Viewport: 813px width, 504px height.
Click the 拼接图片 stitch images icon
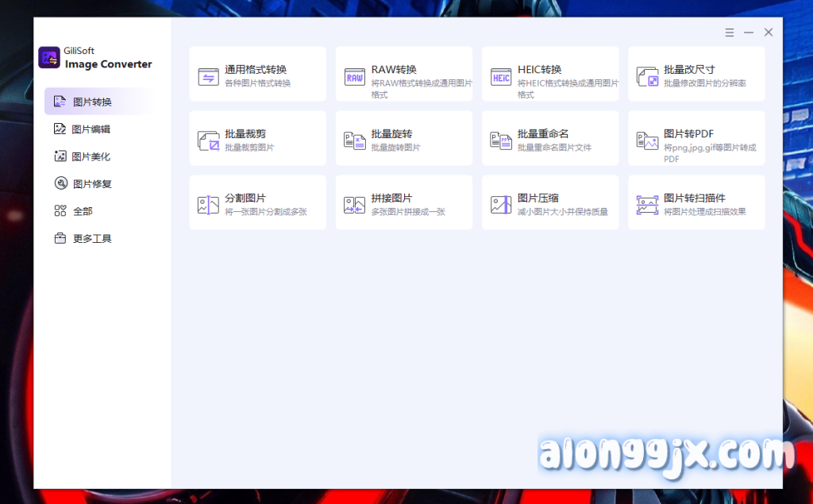coord(354,205)
